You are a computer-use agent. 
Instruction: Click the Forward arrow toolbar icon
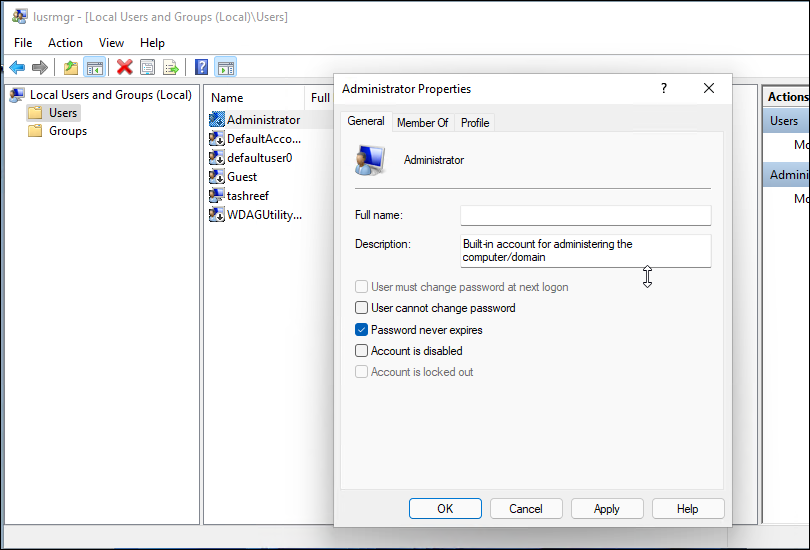click(x=40, y=68)
